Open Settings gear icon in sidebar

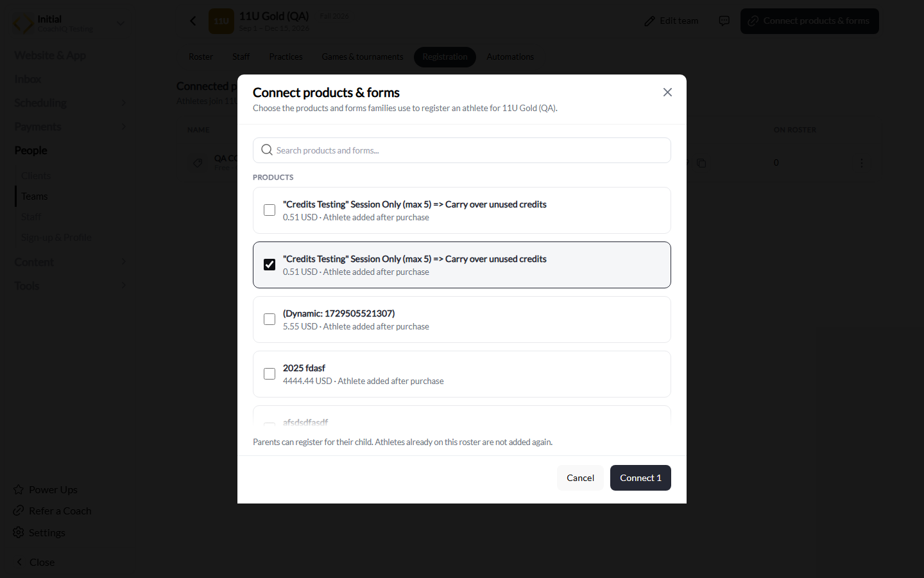(19, 532)
